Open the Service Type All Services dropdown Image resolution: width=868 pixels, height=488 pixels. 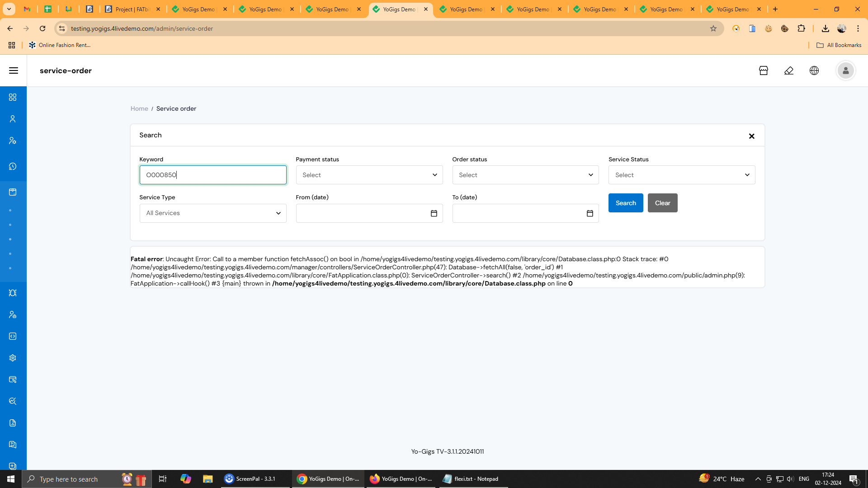point(212,213)
